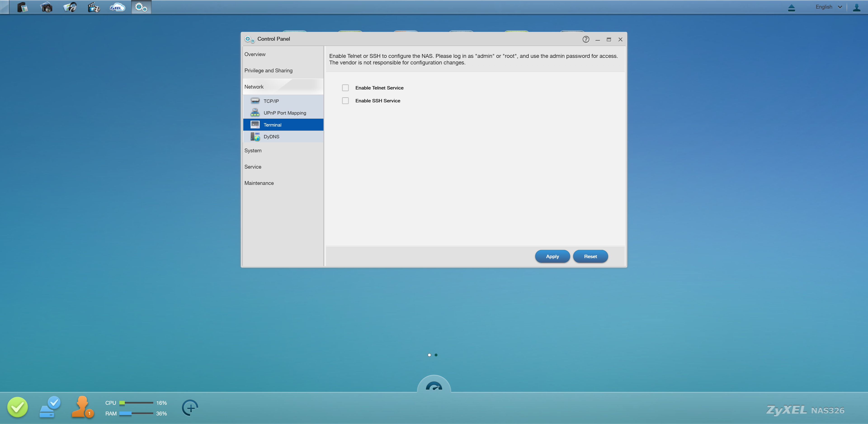Click the CPU usage bar
This screenshot has width=868, height=424.
[x=136, y=403]
